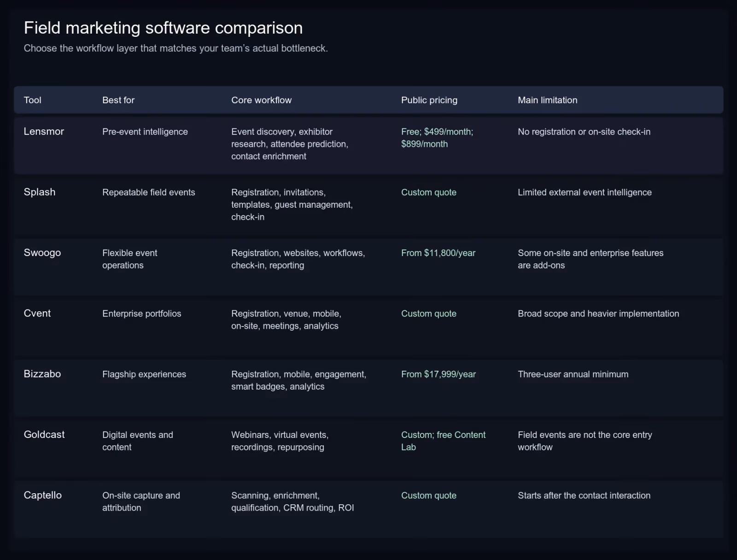737x560 pixels.
Task: Click 'Some on-site and enterprise features' limitation
Action: click(x=591, y=259)
